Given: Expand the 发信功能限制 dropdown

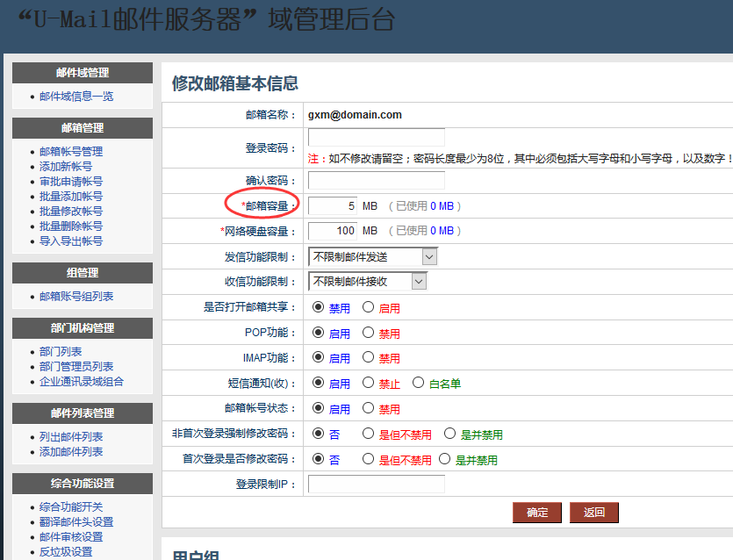Looking at the screenshot, I should coord(372,257).
